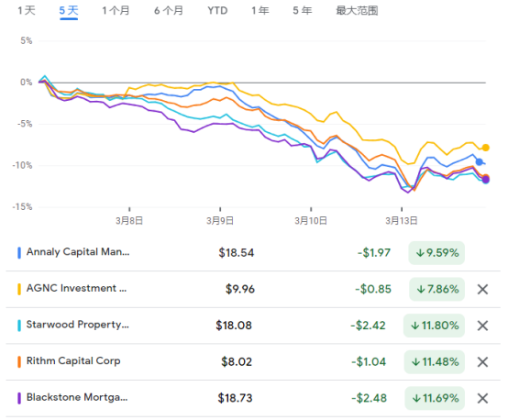This screenshot has width=508, height=420.
Task: Switch to the 1天 time range tab
Action: click(27, 11)
